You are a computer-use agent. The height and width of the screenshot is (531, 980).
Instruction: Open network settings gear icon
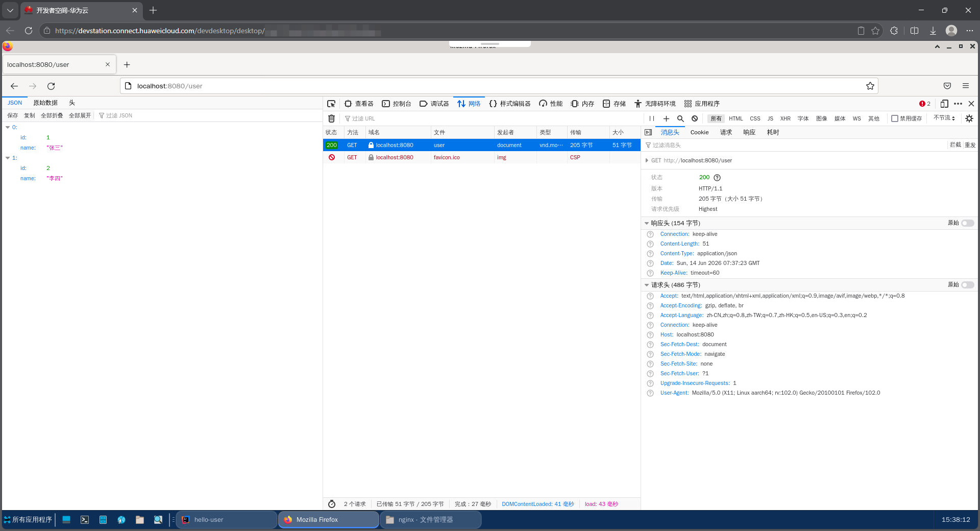[x=969, y=118]
